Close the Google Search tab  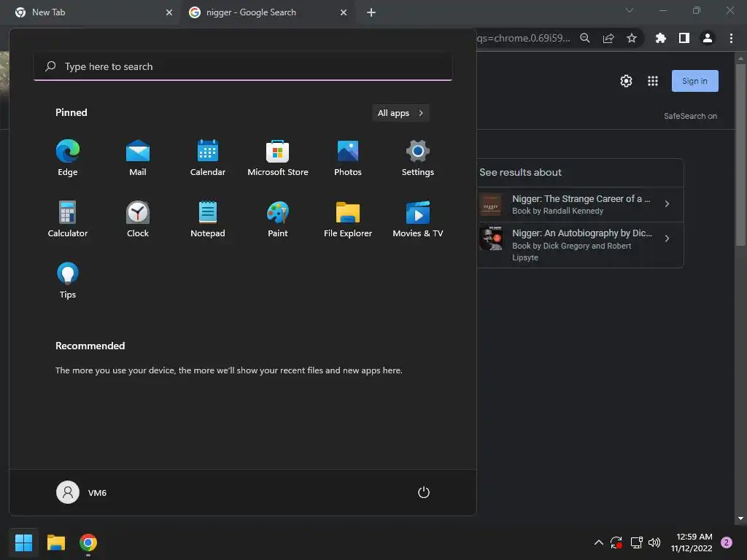click(344, 12)
